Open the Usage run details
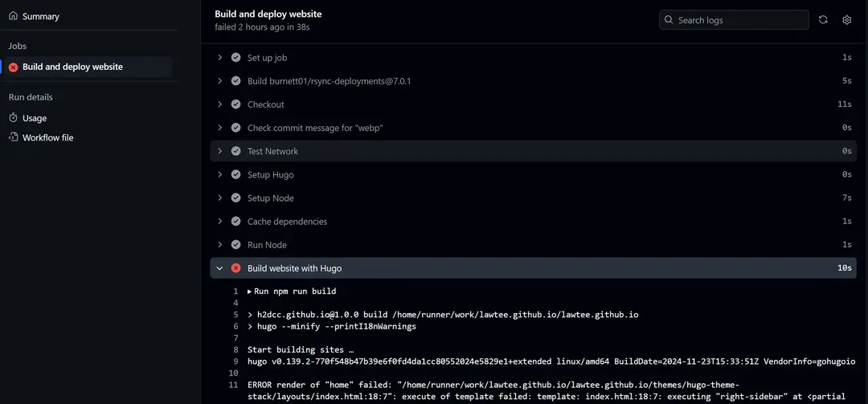This screenshot has width=868, height=404. click(35, 118)
